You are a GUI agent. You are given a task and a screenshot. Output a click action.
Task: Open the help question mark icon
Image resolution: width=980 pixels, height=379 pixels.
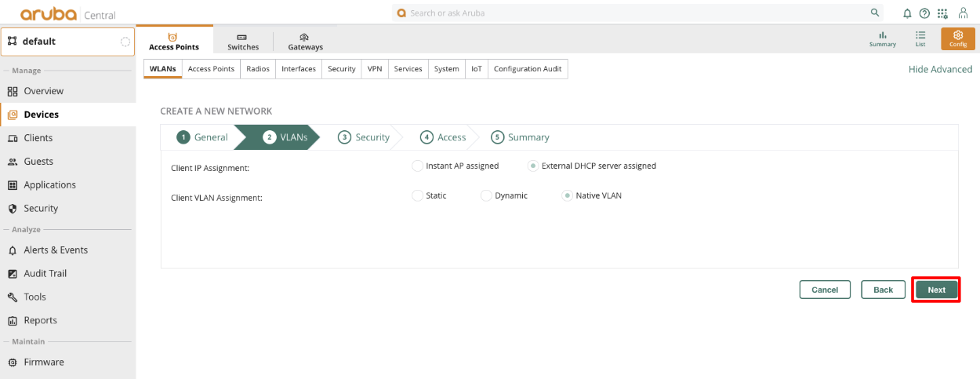click(x=924, y=13)
